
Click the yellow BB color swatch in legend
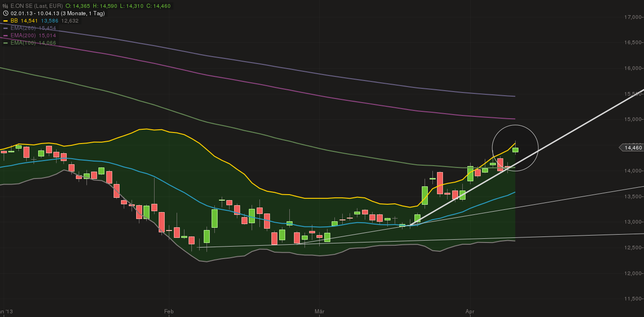(6, 21)
